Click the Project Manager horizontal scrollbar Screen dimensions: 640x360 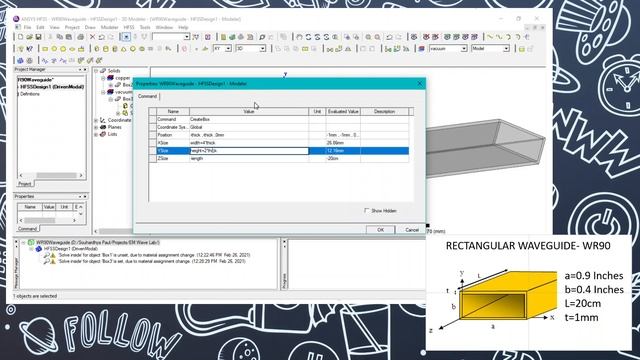(51, 175)
